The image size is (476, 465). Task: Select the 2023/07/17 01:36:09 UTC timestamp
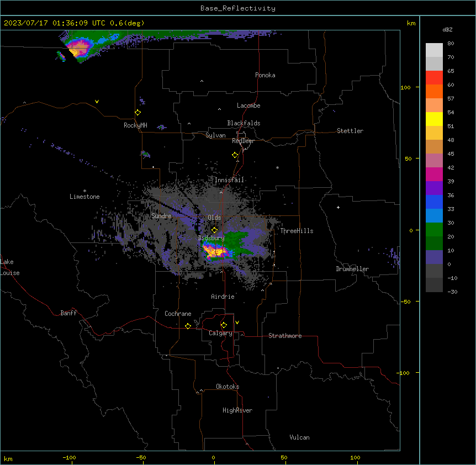point(54,23)
